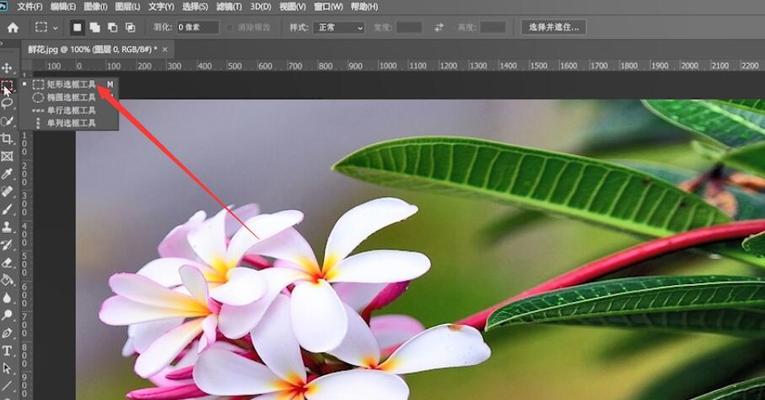Choose Add to Selection mode button

click(x=95, y=27)
